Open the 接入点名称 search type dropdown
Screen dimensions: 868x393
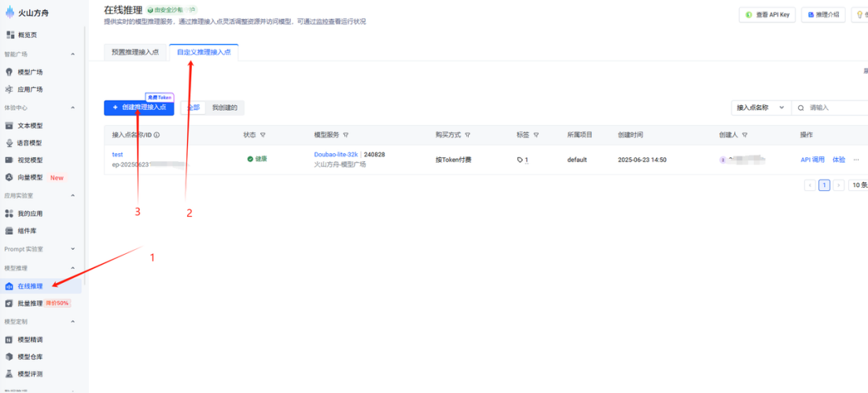tap(759, 108)
